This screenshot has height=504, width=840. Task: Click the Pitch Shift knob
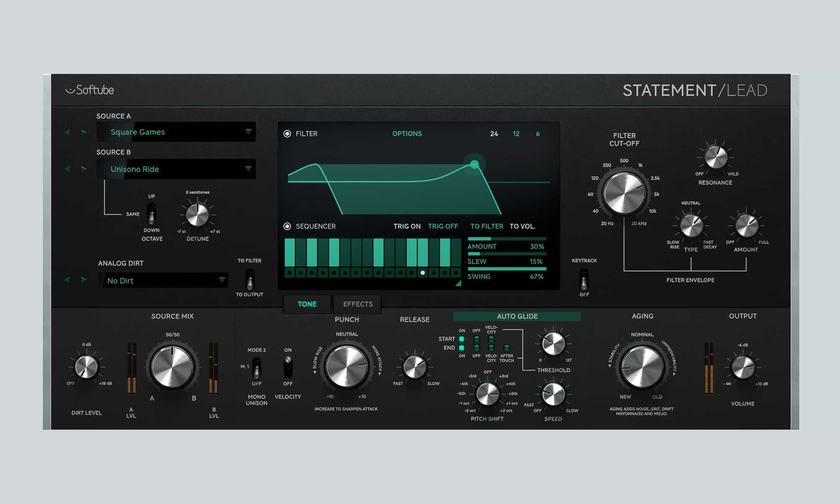tap(487, 394)
